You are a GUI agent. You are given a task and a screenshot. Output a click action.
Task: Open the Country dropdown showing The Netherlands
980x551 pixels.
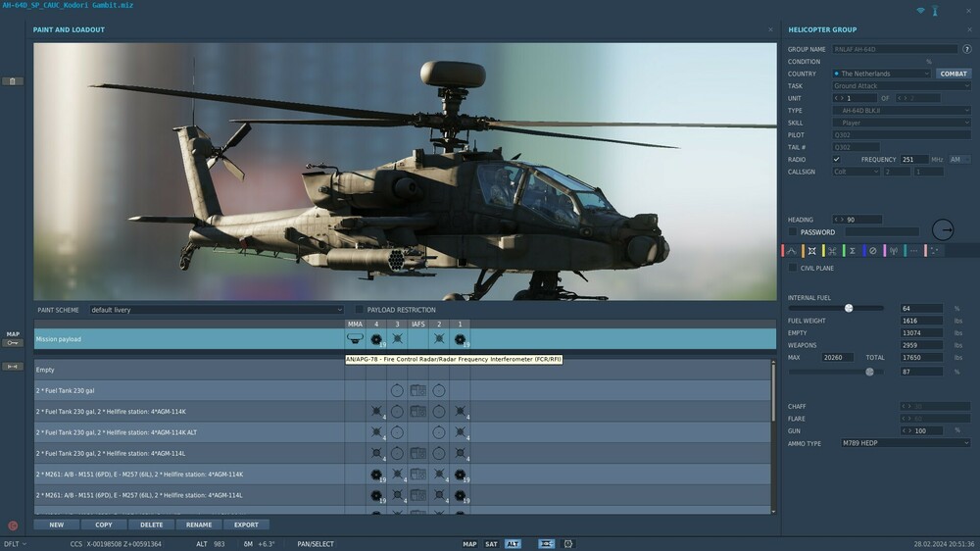coord(881,74)
